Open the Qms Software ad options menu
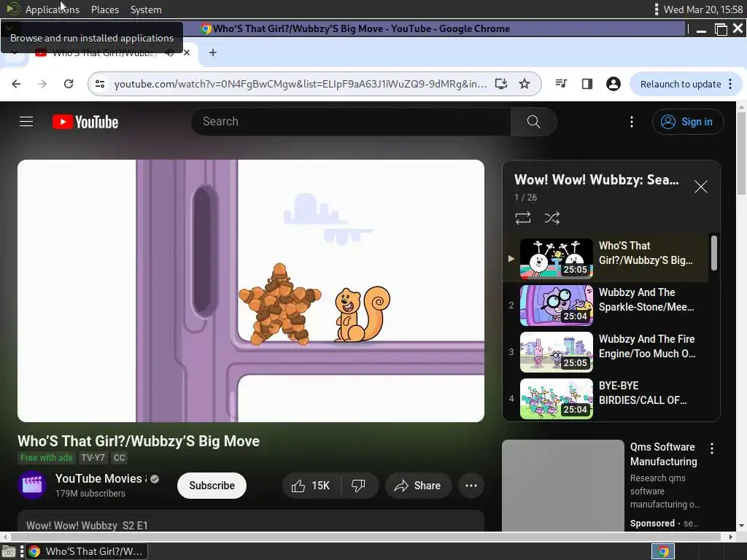Screen dimensions: 747x560 pyautogui.click(x=712, y=448)
